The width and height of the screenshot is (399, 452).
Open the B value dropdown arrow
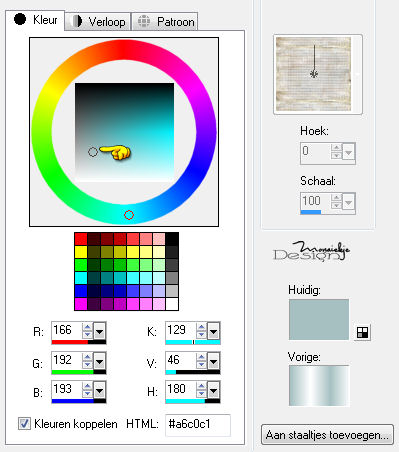pyautogui.click(x=99, y=390)
